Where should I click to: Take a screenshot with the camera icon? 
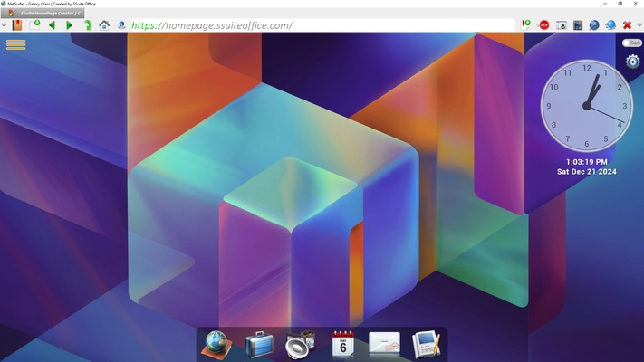(x=561, y=25)
